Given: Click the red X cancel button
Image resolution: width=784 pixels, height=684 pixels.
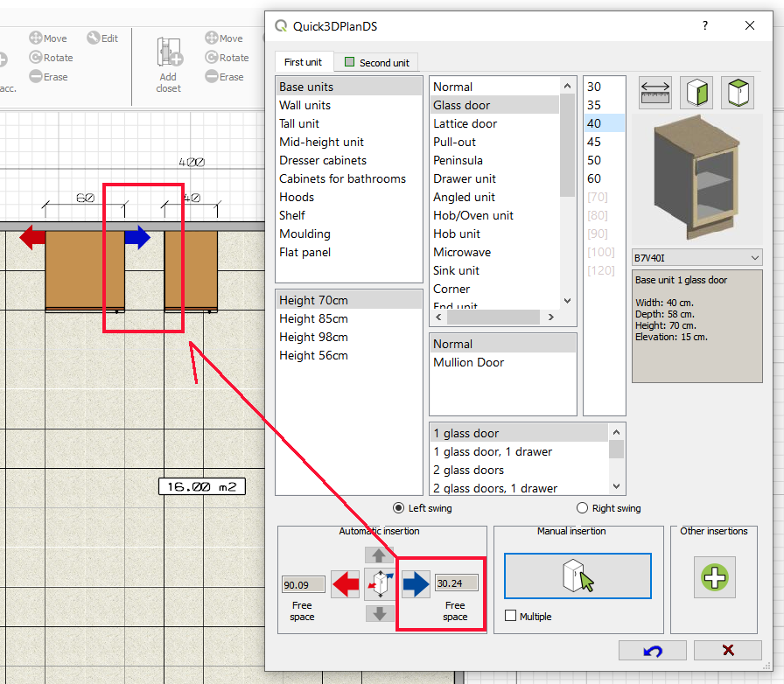Looking at the screenshot, I should coord(728,651).
